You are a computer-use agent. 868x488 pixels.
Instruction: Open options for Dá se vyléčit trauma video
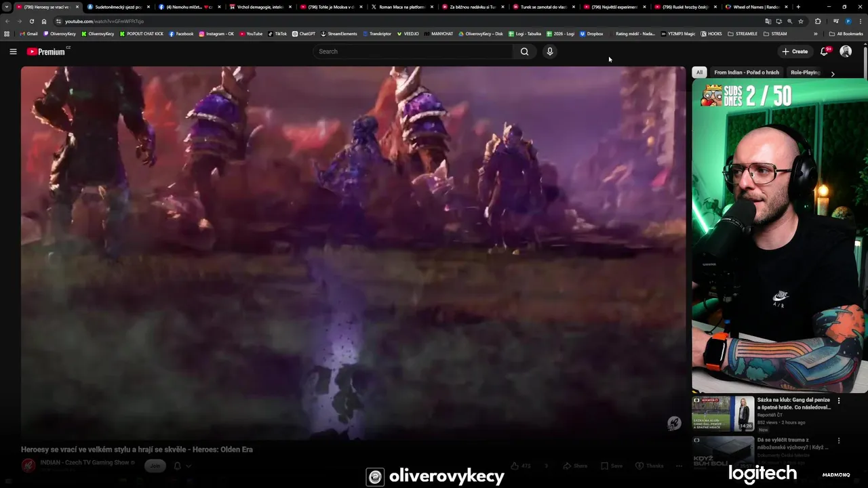839,441
